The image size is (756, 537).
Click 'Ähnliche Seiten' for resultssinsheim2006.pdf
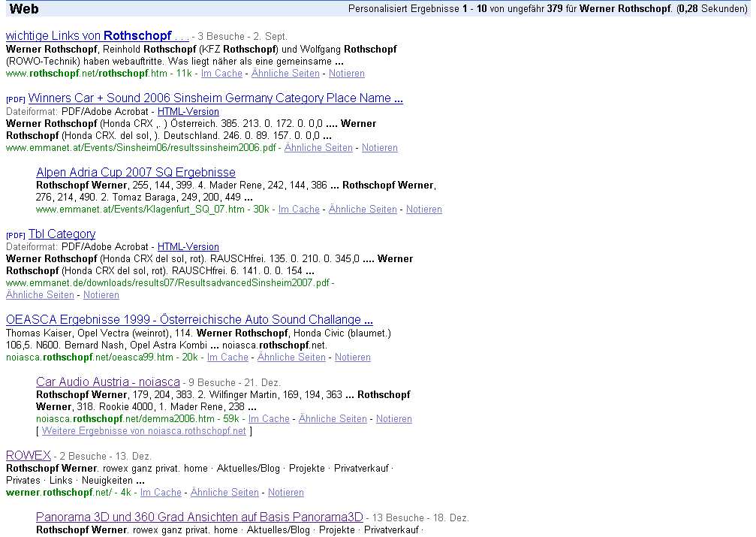(x=318, y=148)
